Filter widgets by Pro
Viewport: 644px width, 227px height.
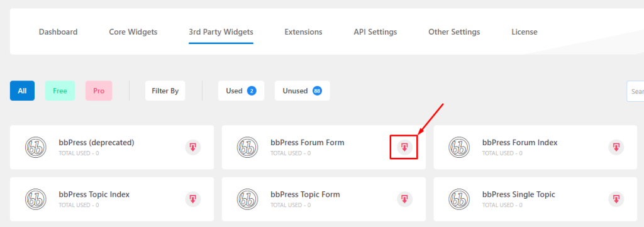tap(99, 91)
